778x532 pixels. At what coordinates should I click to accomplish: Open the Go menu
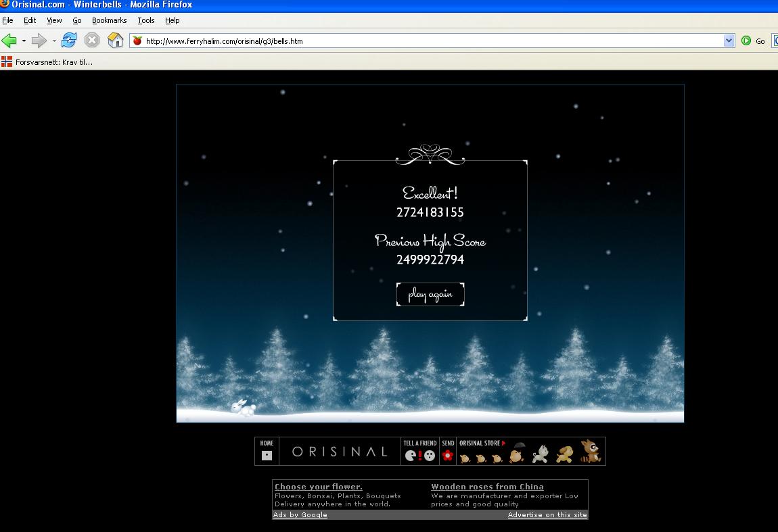(77, 20)
